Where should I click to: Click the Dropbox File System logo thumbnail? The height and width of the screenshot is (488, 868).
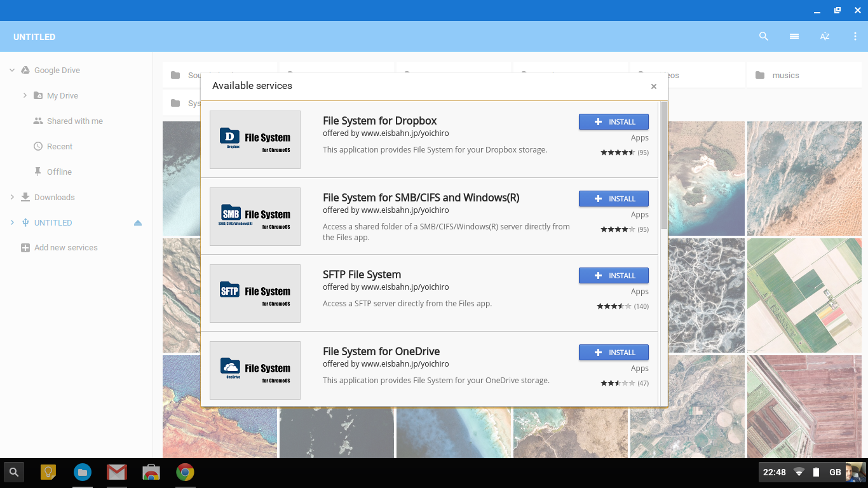tap(255, 140)
